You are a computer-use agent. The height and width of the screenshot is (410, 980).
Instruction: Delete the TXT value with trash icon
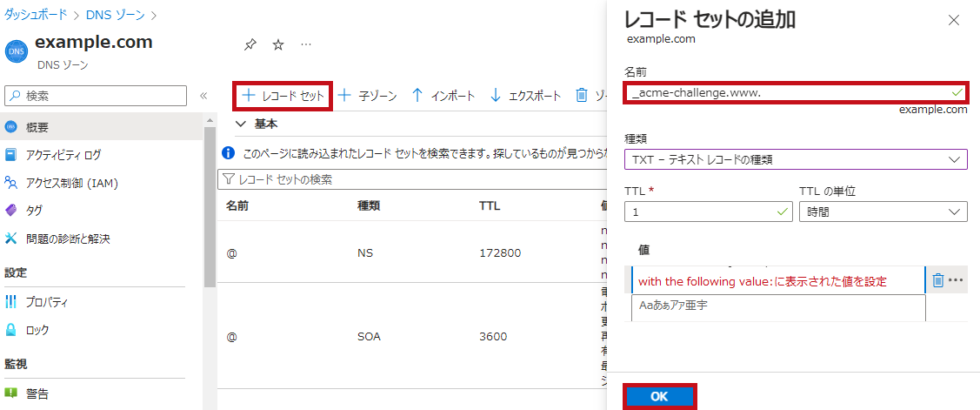tap(937, 280)
